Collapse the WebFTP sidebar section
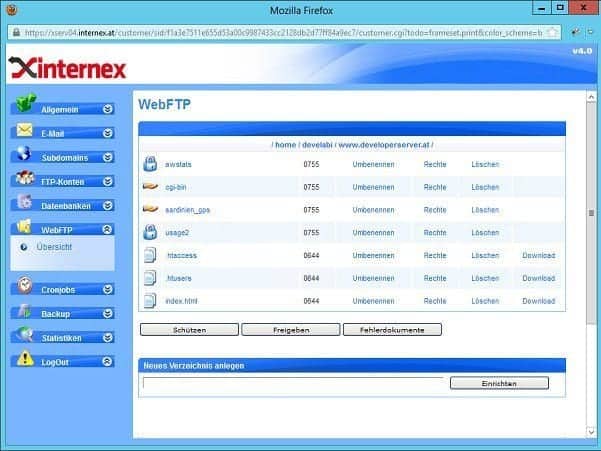The image size is (601, 451). 108,230
